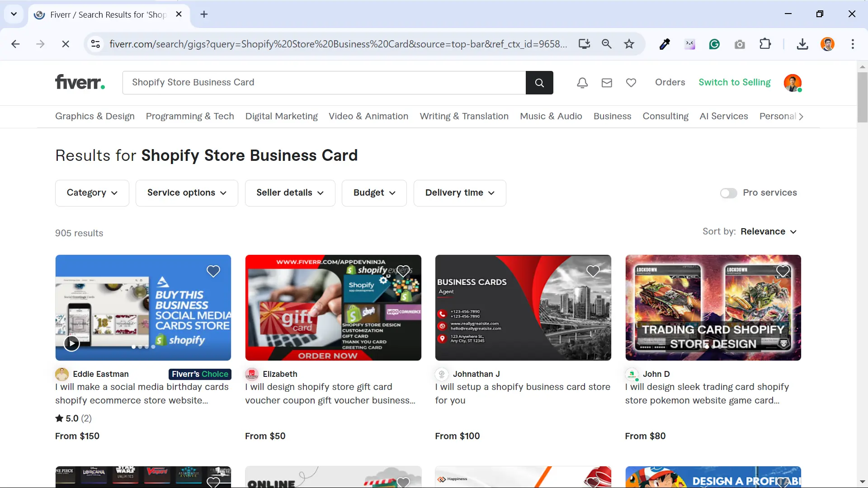Click the Fiverr search input field
Screen dimensions: 868x488
(x=324, y=83)
